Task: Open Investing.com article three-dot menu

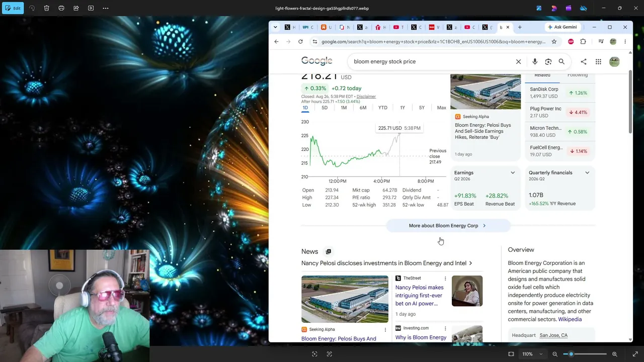Action: coord(445,329)
